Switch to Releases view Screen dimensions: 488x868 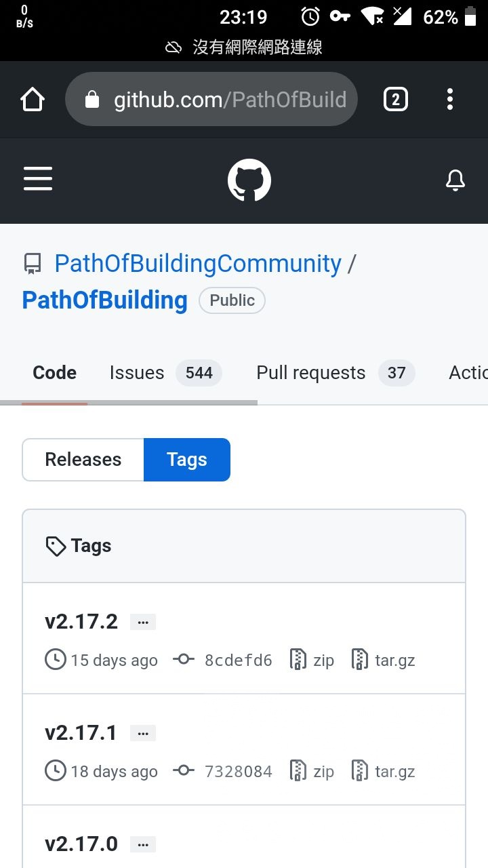[83, 460]
